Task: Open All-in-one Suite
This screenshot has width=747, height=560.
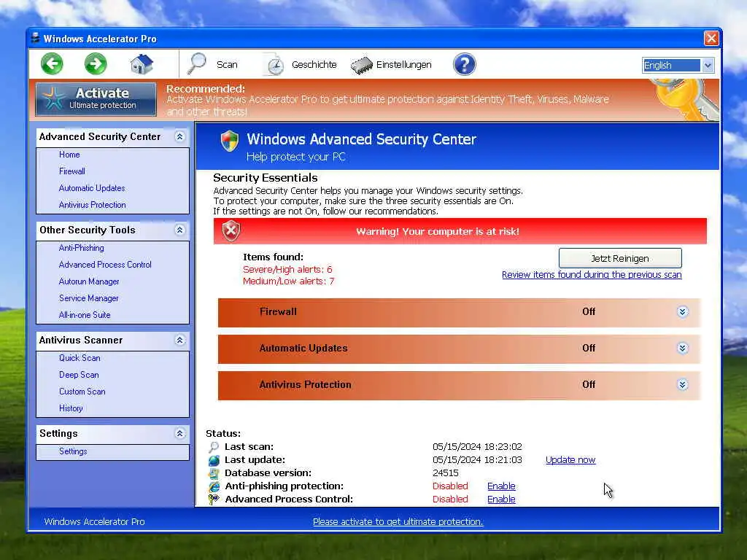Action: [x=85, y=315]
